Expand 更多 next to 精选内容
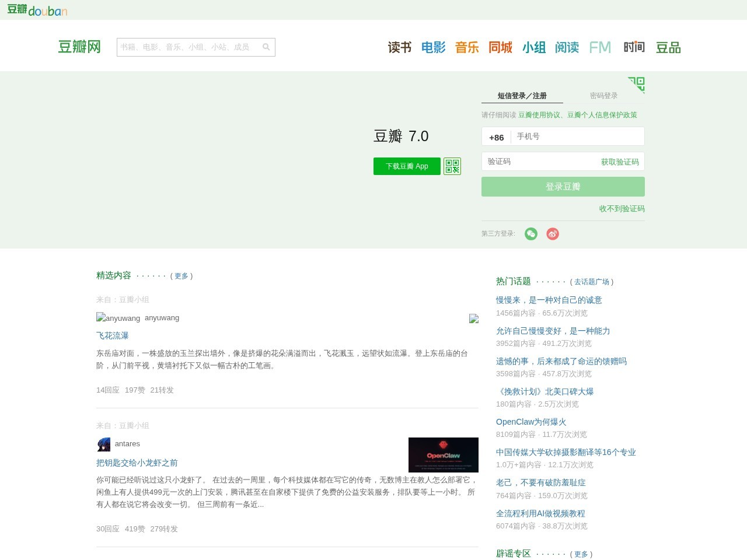 (181, 276)
